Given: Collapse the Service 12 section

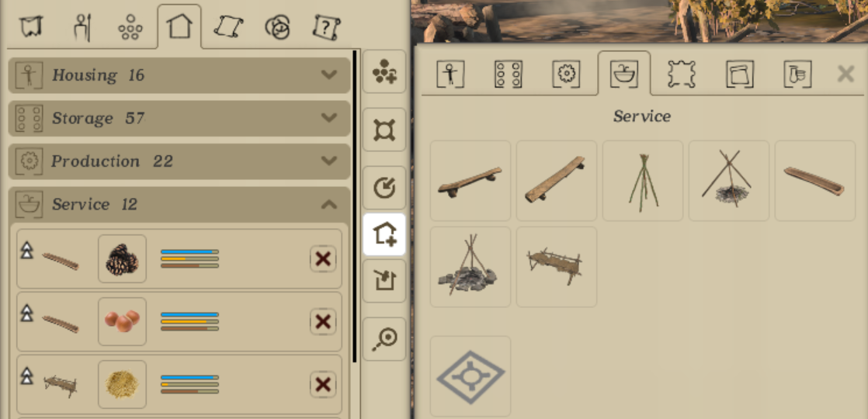Looking at the screenshot, I should [179, 204].
